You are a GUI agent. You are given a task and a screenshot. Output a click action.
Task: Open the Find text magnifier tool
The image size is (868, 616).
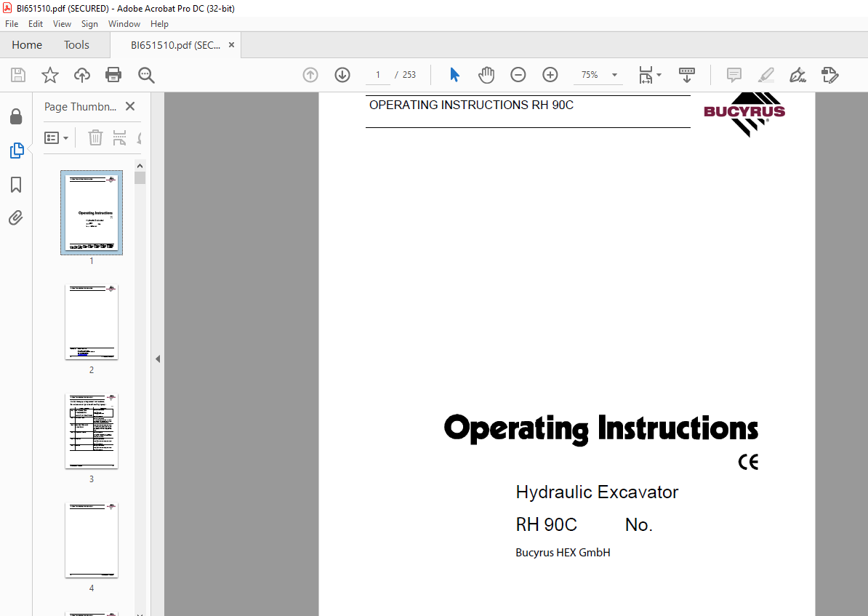pyautogui.click(x=146, y=75)
